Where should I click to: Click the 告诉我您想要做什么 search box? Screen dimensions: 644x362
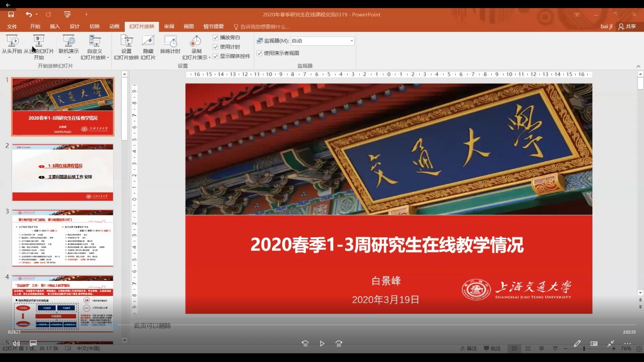(264, 26)
